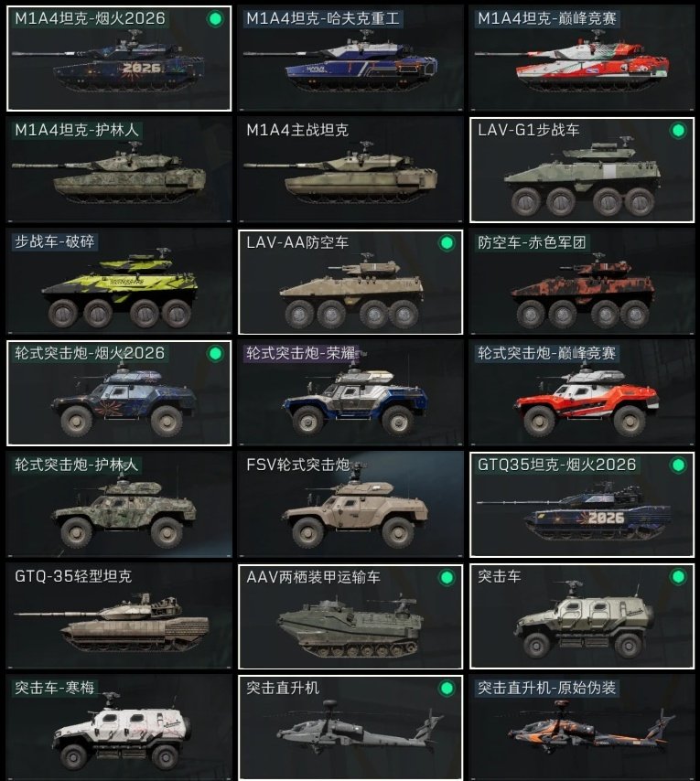Open the M1A4主战坦克 default skin
The height and width of the screenshot is (781, 700).
pyautogui.click(x=350, y=170)
